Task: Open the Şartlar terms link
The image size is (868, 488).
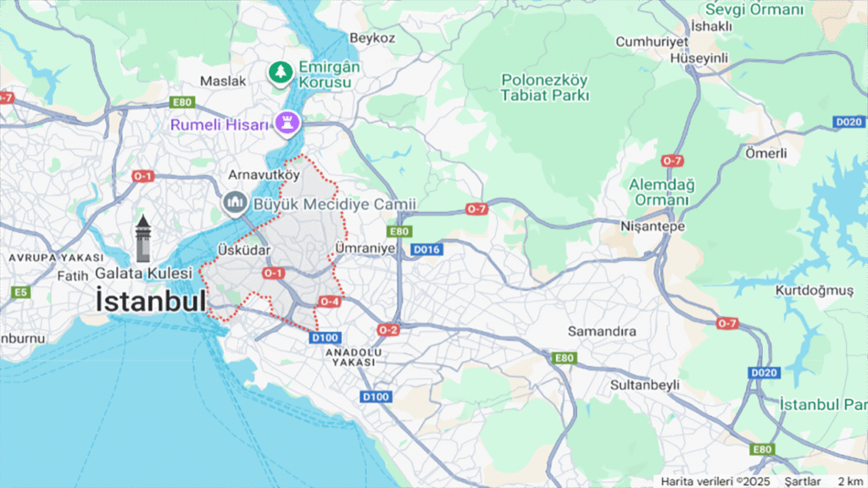Action: point(802,481)
